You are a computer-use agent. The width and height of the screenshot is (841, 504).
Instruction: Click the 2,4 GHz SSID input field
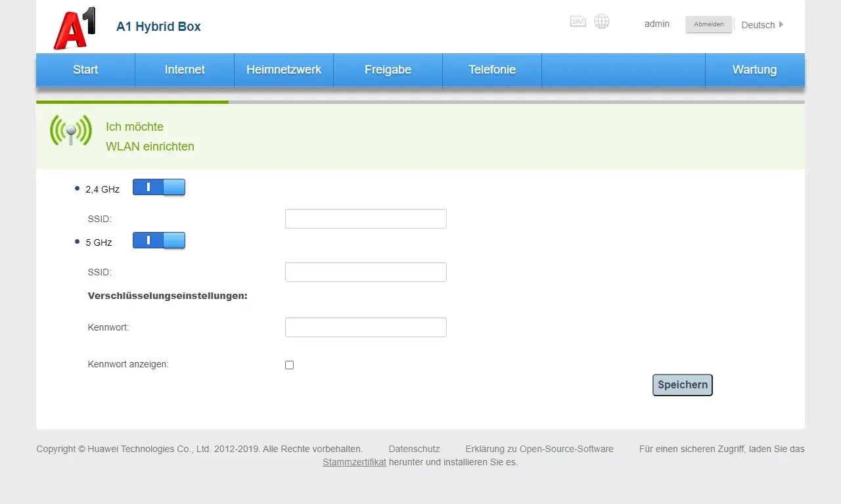(365, 219)
